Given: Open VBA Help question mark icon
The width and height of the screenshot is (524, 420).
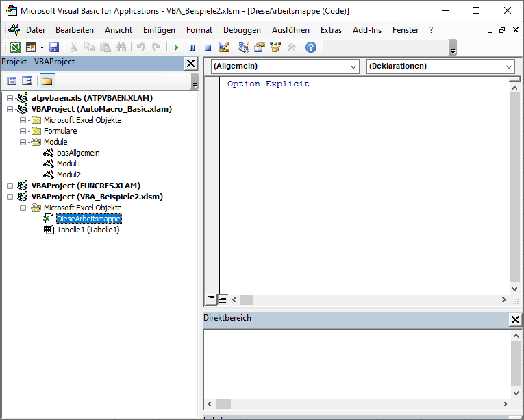Looking at the screenshot, I should coord(311,47).
